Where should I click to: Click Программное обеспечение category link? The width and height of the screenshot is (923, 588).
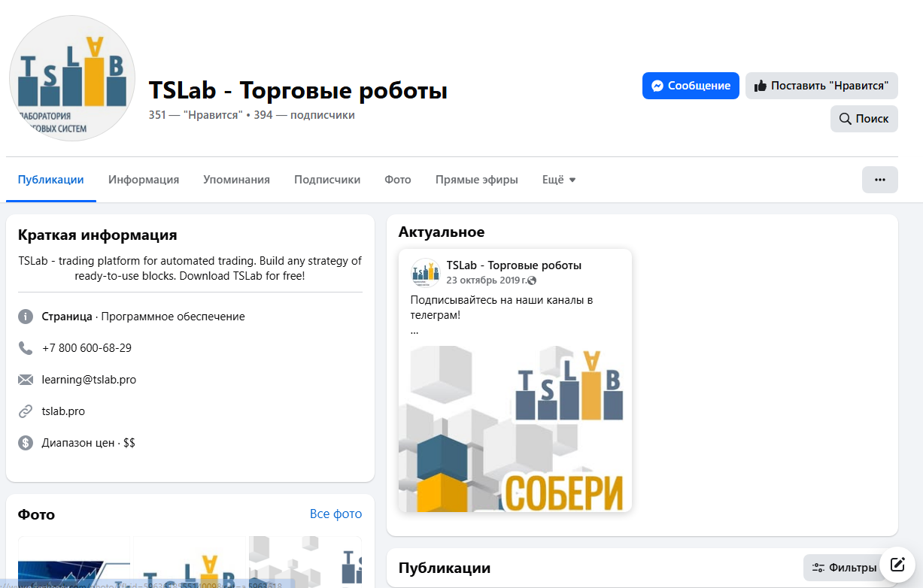(x=173, y=317)
